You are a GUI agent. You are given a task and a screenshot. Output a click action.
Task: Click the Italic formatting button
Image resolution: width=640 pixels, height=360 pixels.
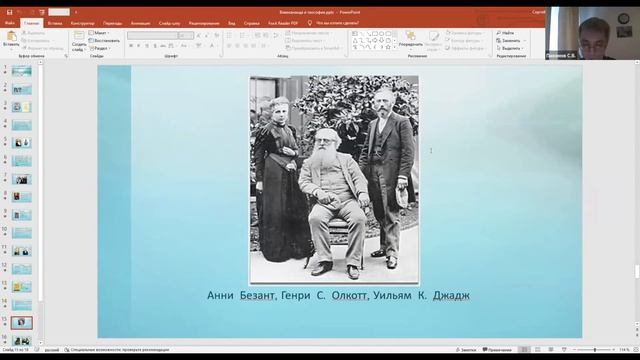(x=139, y=46)
